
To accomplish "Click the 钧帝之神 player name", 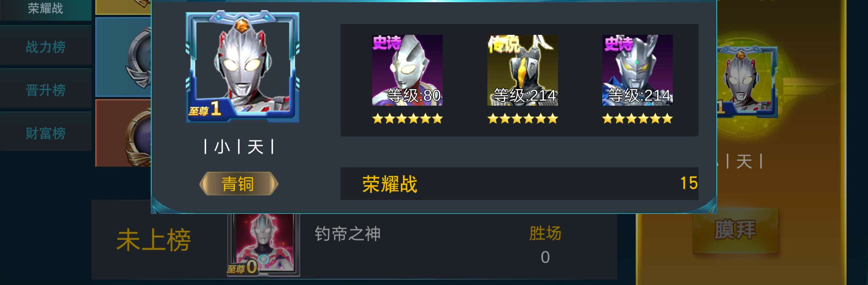I will pos(347,234).
